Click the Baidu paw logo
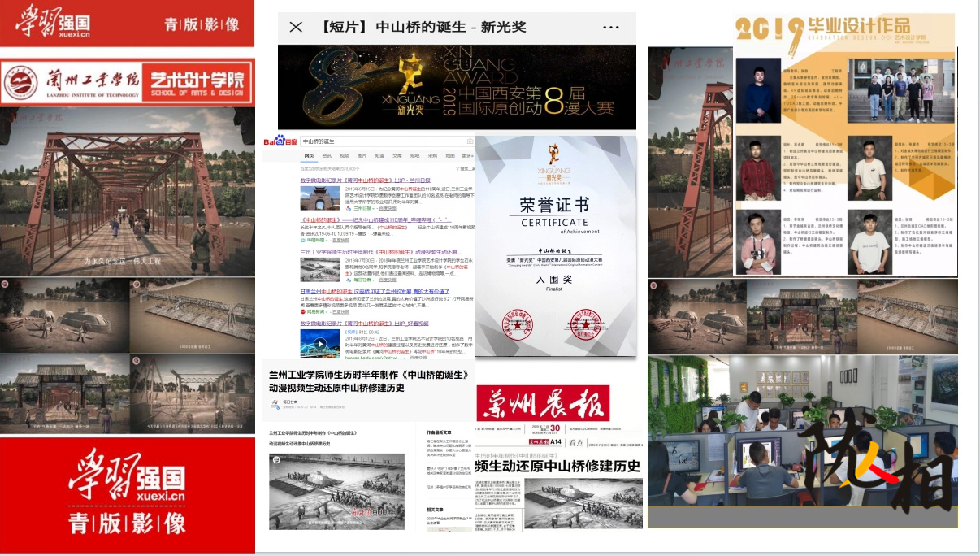Image resolution: width=980 pixels, height=556 pixels. point(280,141)
